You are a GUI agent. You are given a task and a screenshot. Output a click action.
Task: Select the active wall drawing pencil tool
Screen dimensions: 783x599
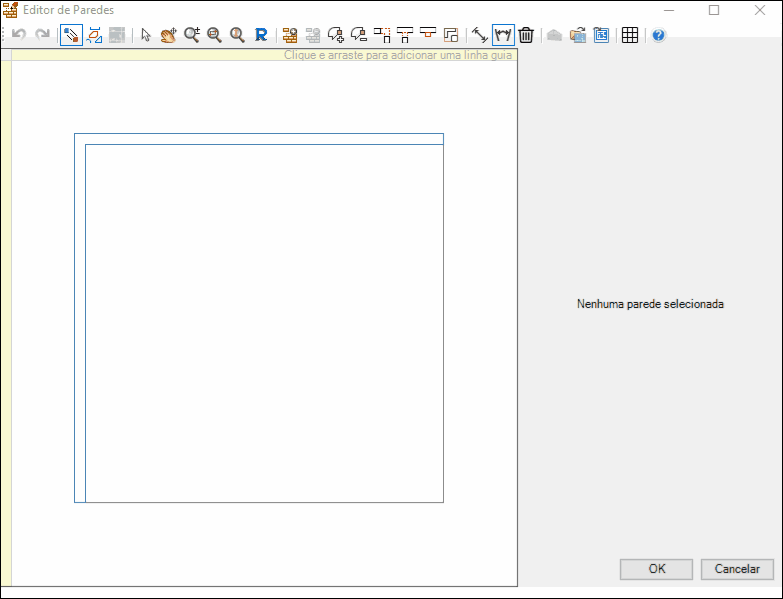[71, 35]
